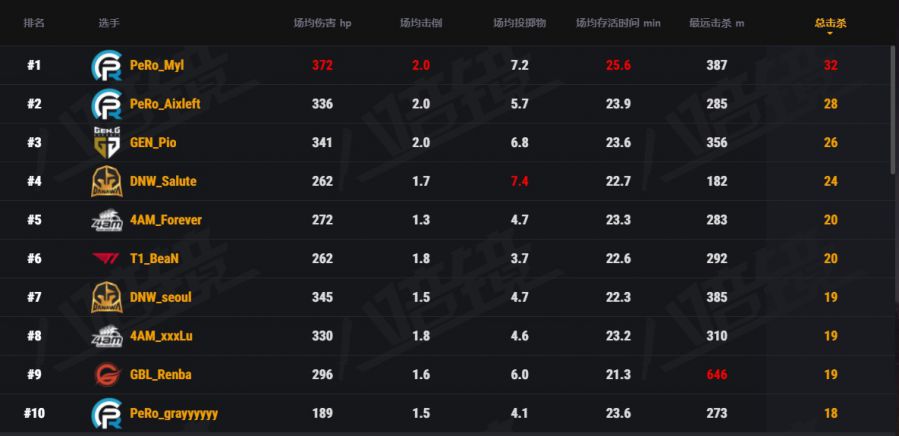Click PeRo team logo beside PeRo_Myl
Viewport: 899px width, 436px height.
(107, 65)
